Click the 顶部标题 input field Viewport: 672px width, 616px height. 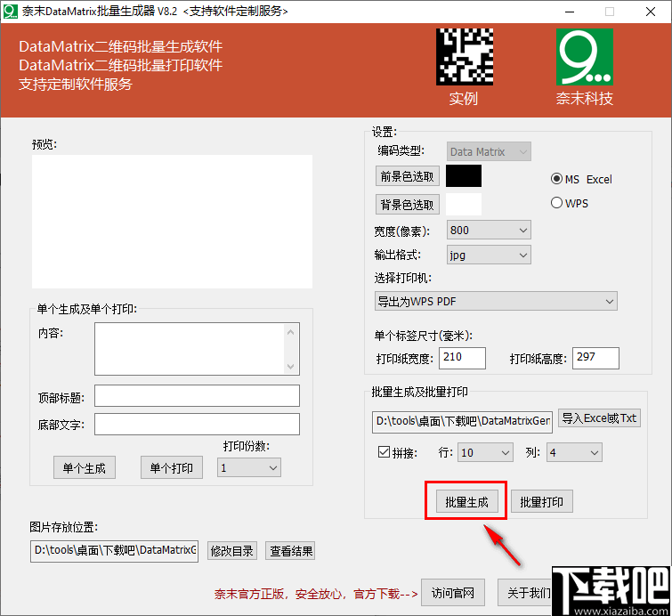(197, 395)
